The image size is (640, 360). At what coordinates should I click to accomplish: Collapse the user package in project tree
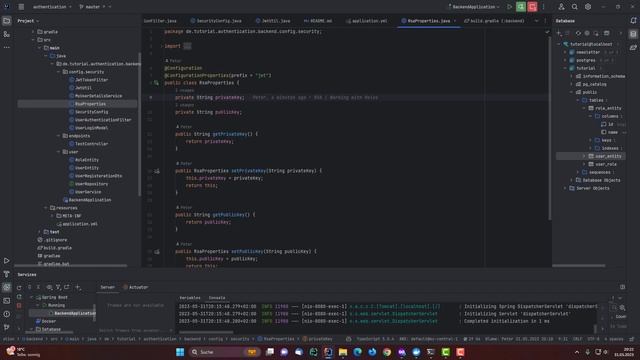[x=58, y=152]
